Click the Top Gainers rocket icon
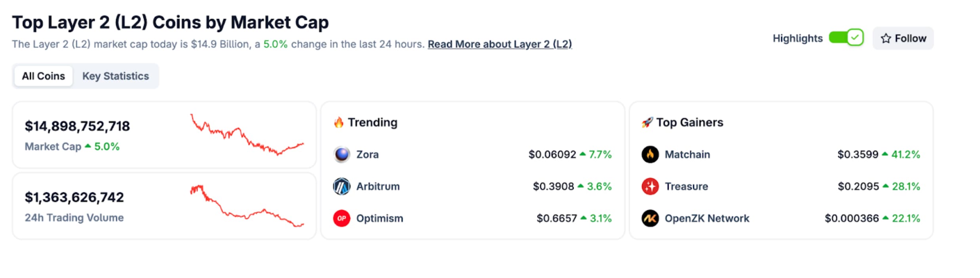The width and height of the screenshot is (980, 278). tap(647, 123)
